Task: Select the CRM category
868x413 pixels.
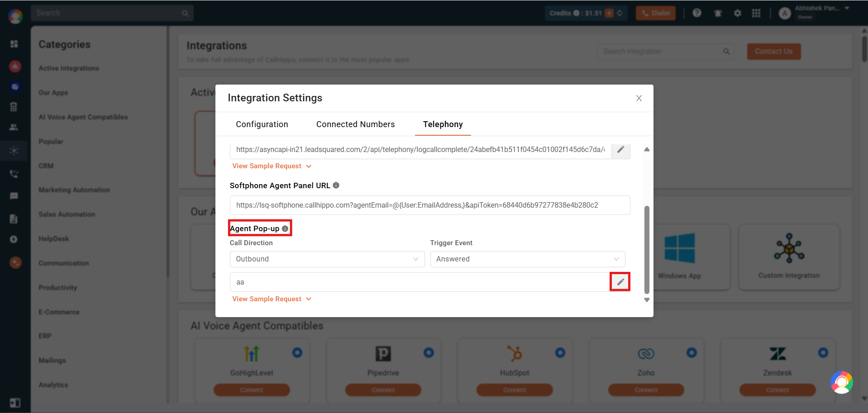Action: 46,166
